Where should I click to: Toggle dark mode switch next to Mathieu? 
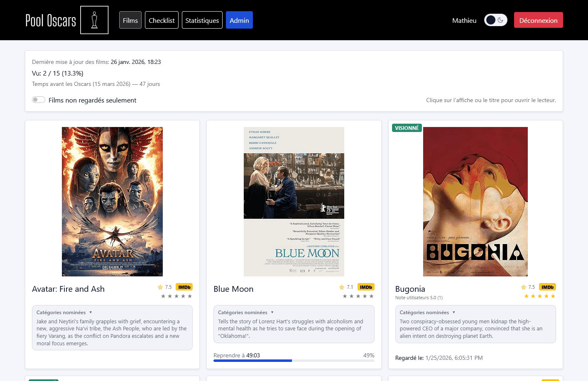click(x=496, y=20)
